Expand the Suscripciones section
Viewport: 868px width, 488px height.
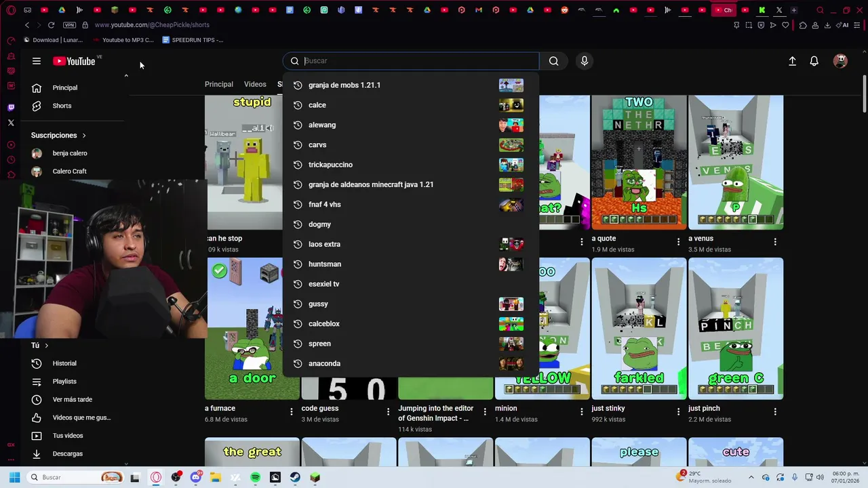tap(58, 136)
